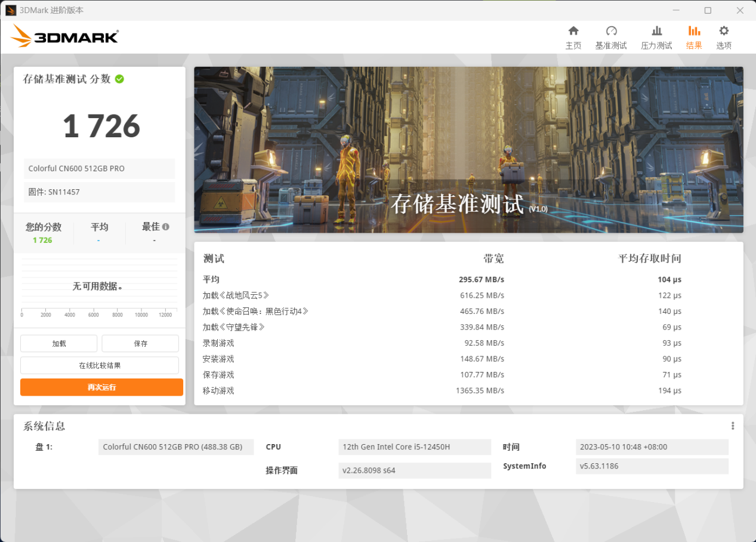Click the 系统信息 section heading
Image resolution: width=756 pixels, height=542 pixels.
pos(44,426)
